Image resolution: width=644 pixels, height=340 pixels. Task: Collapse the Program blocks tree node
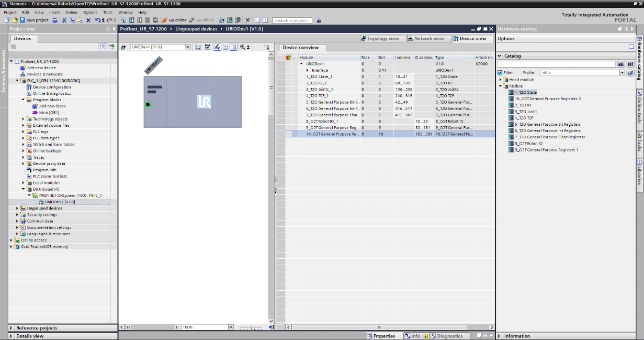pos(24,100)
